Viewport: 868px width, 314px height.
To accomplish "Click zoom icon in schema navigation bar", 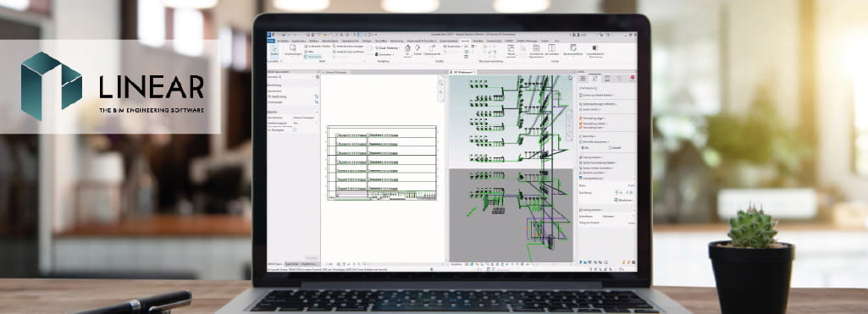I will [x=440, y=91].
